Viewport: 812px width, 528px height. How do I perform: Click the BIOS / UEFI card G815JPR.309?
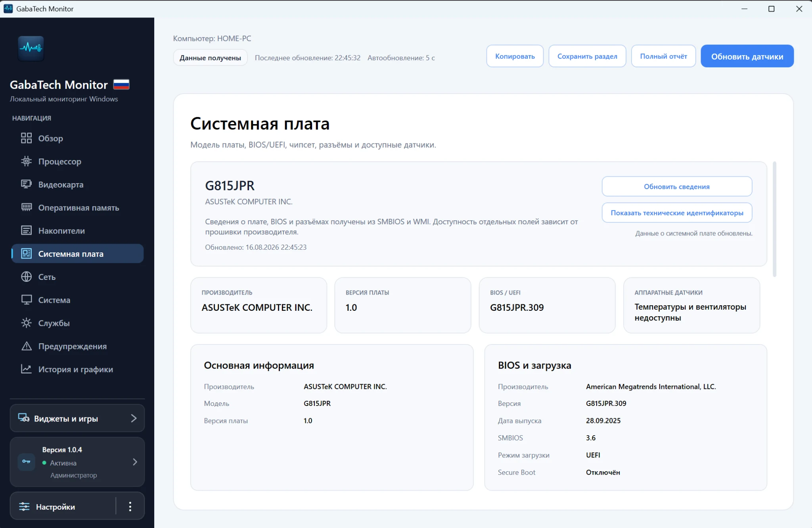point(547,305)
